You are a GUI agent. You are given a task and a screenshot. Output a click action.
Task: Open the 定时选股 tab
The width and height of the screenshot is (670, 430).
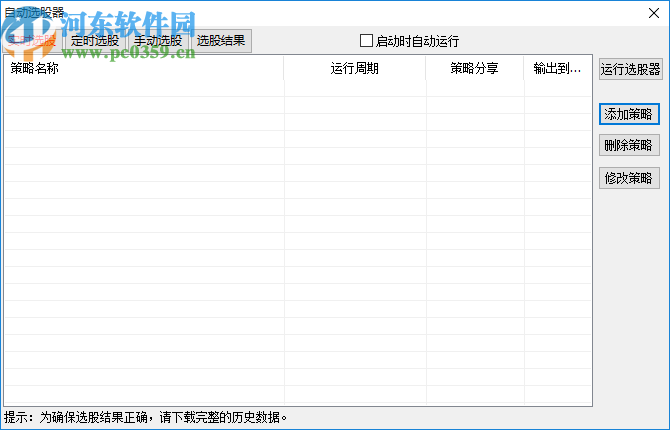95,41
